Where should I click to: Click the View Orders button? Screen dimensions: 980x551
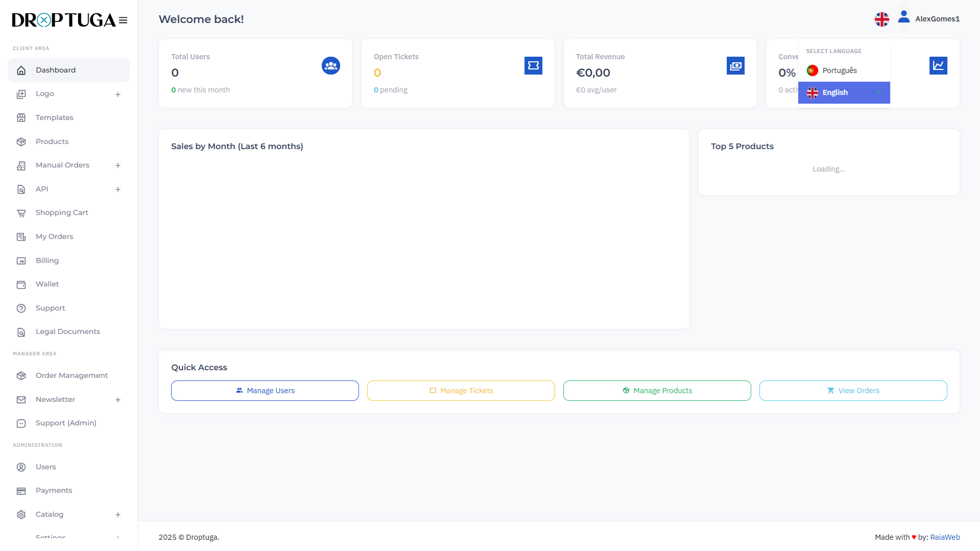853,391
